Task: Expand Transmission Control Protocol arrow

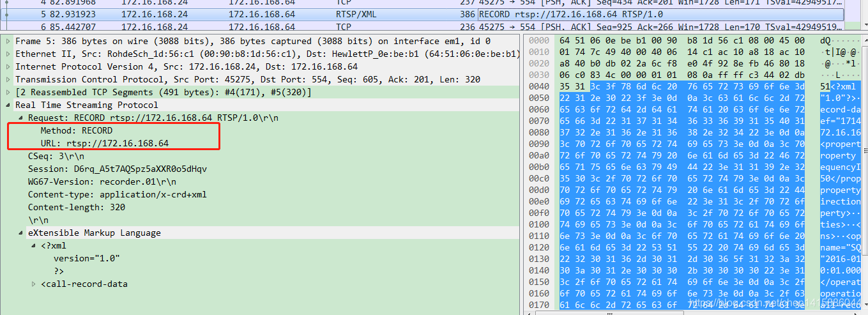Action: point(8,79)
